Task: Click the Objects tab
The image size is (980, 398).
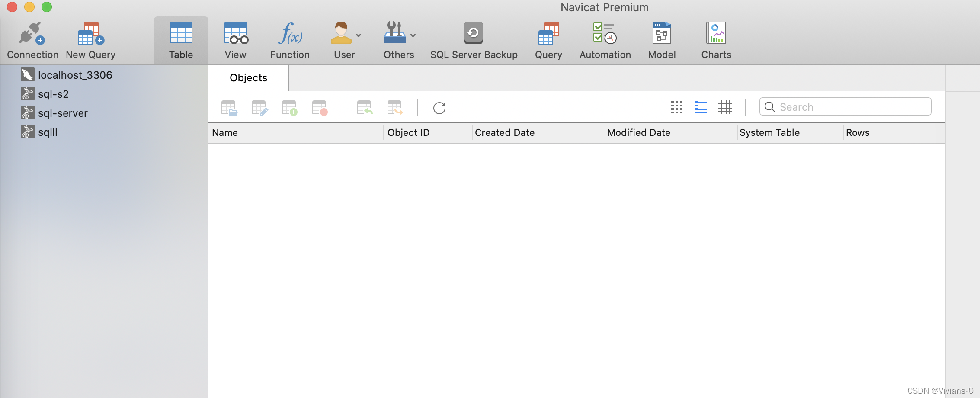Action: coord(249,78)
